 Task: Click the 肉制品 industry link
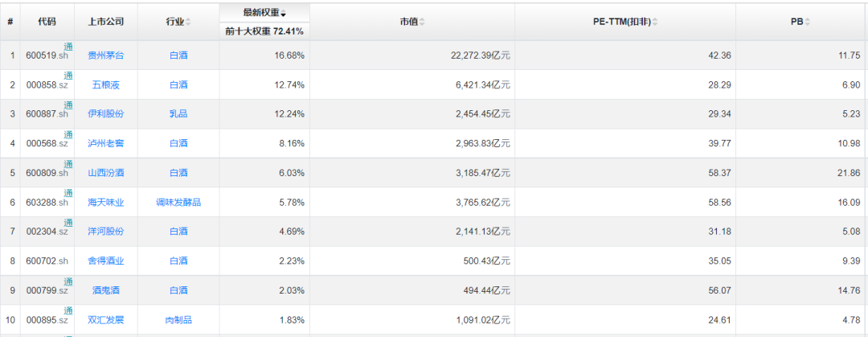[x=178, y=320]
